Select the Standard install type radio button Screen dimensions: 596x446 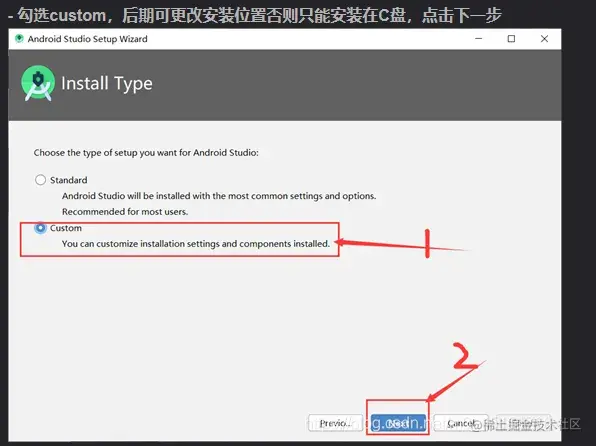[x=40, y=180]
